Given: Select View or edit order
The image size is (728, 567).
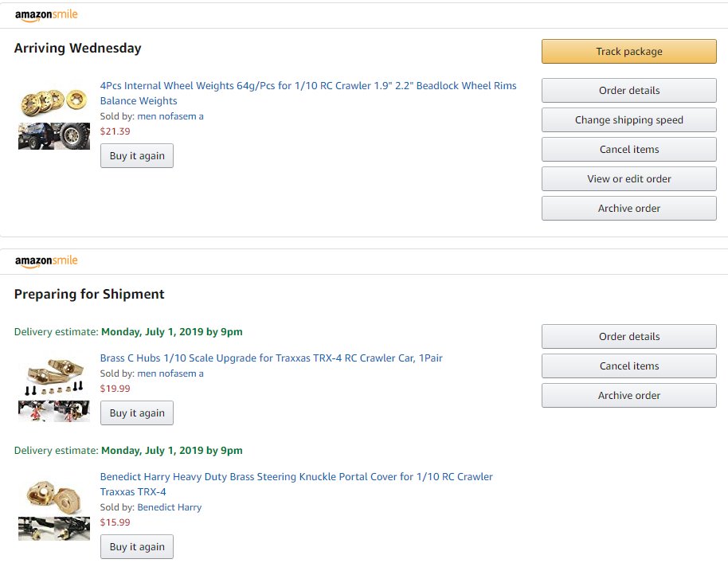Looking at the screenshot, I should [x=628, y=179].
